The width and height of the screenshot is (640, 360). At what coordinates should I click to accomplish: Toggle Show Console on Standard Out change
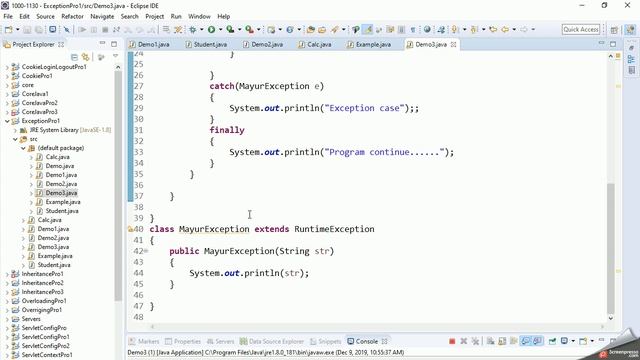point(526,341)
